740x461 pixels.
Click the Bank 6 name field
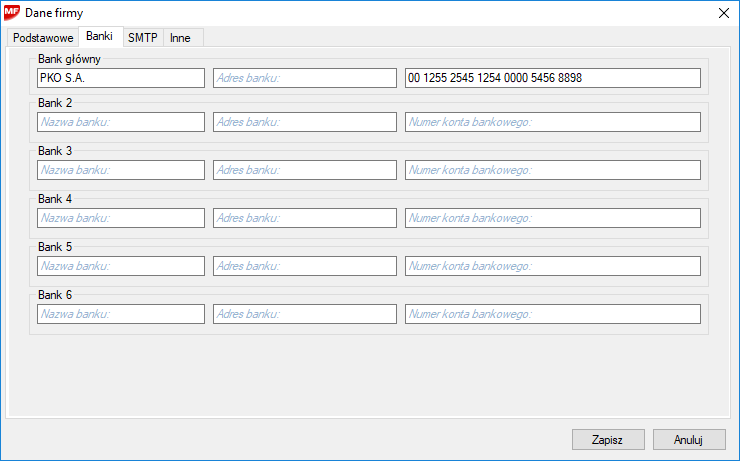click(120, 314)
